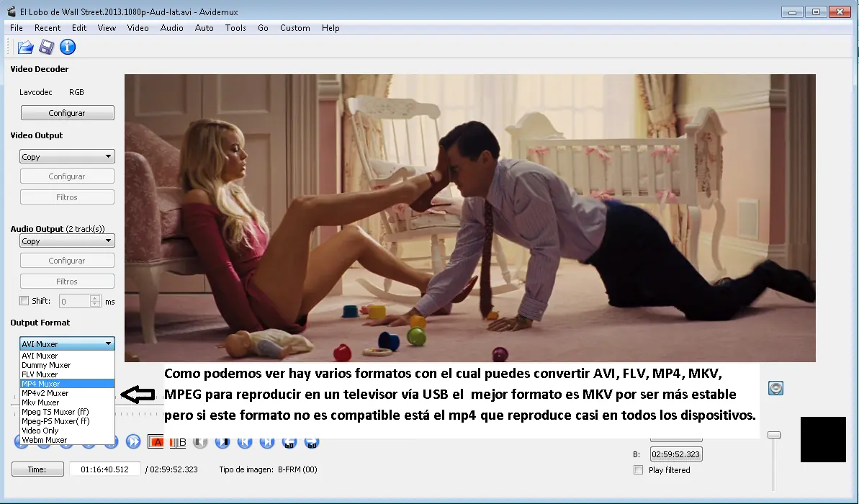
Task: Choose FLV Muxer from format list
Action: tap(67, 374)
